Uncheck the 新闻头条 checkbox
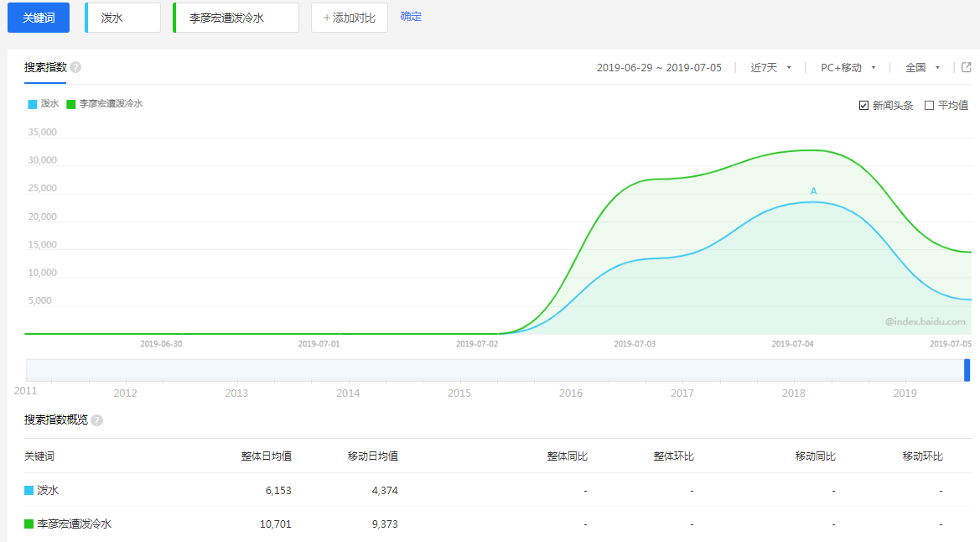980x542 pixels. (863, 106)
